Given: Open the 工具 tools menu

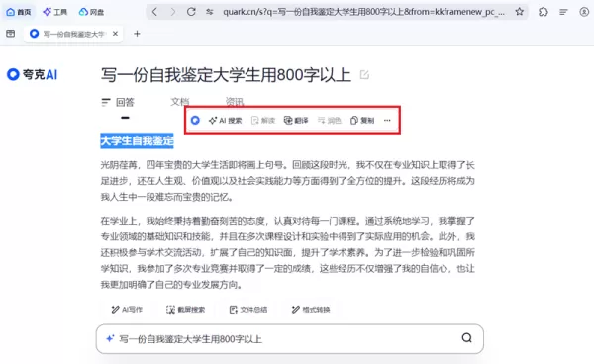Looking at the screenshot, I should click(x=55, y=12).
